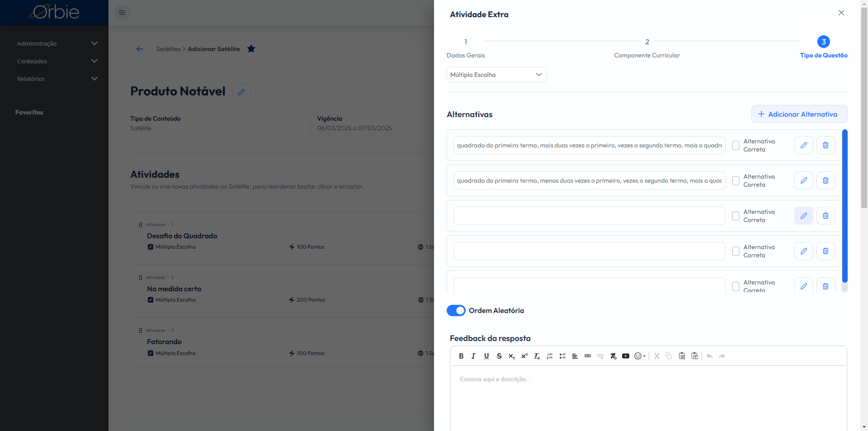
Task: Click the favorite star next to Adicionar Satélite
Action: click(x=251, y=49)
